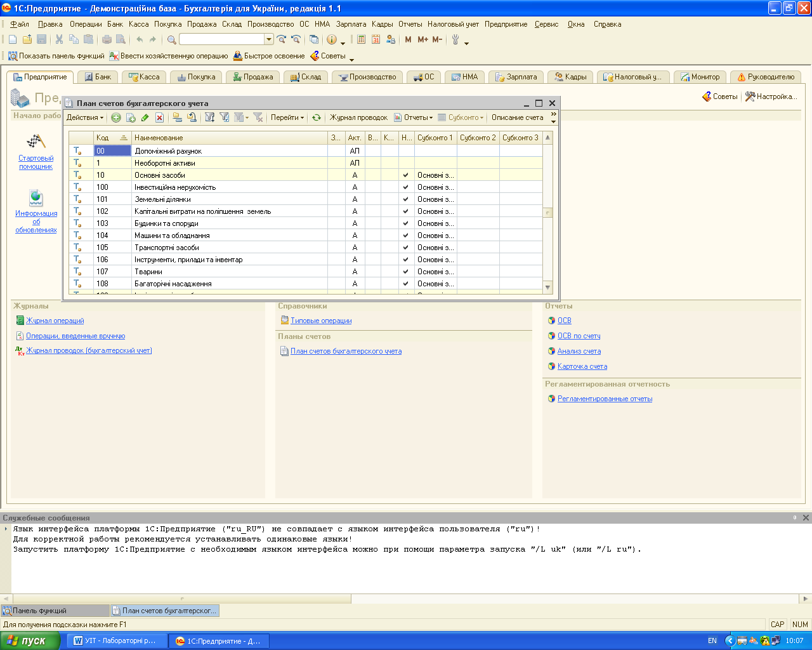
Task: Click the table vertical scrollbar down arrow
Action: [x=548, y=288]
